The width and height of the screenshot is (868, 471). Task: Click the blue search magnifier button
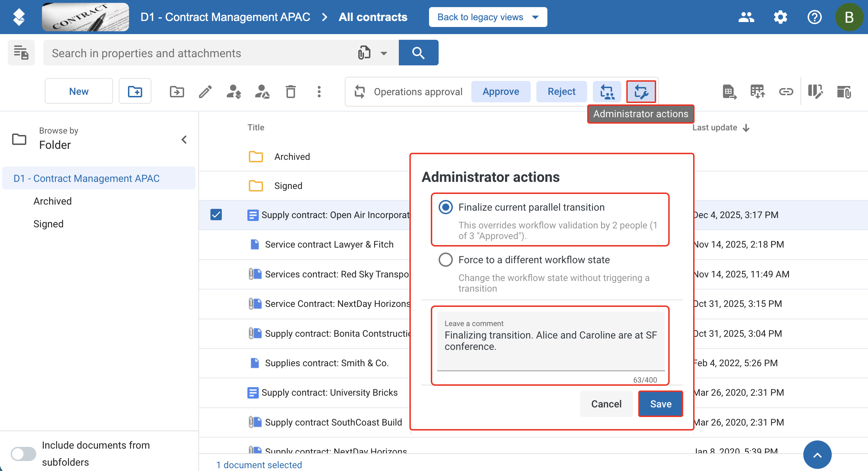[x=418, y=53]
